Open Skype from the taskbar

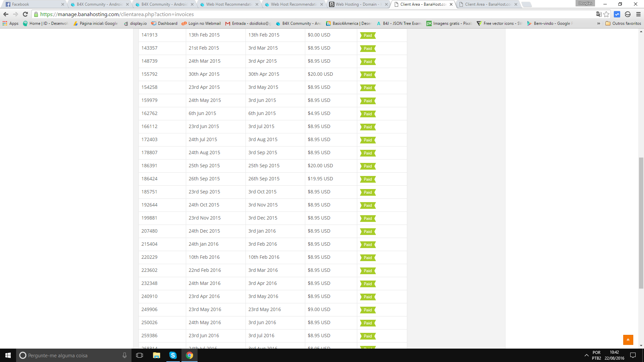coord(173,355)
